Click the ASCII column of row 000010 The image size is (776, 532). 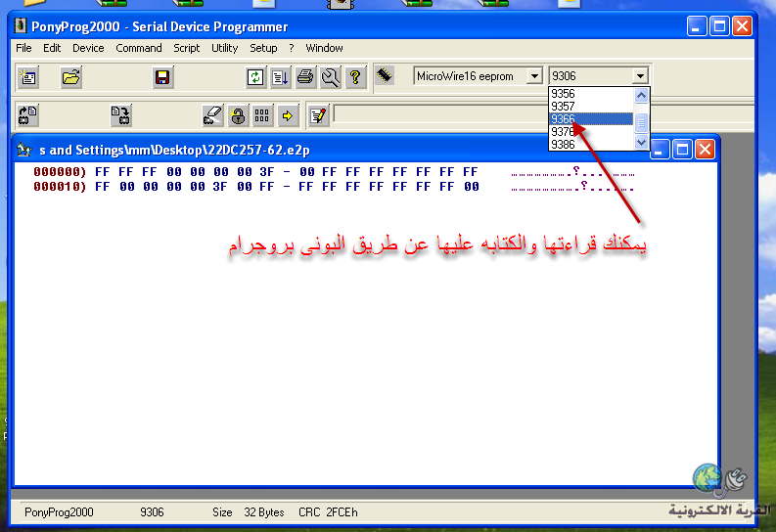(572, 187)
